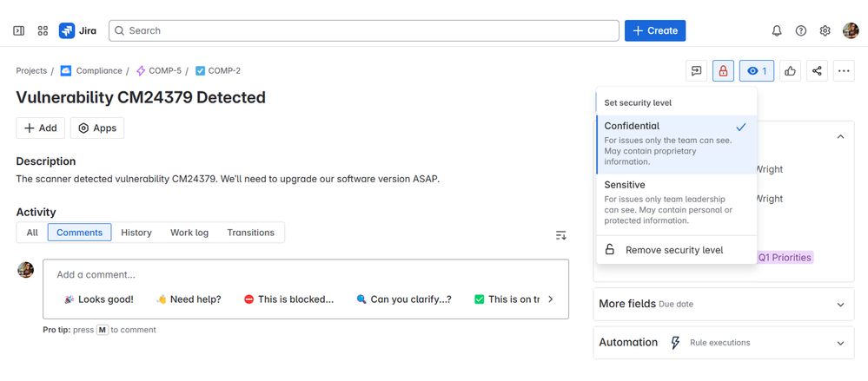Screen dimensions: 868x381
Task: Open the notifications bell
Action: [x=777, y=30]
